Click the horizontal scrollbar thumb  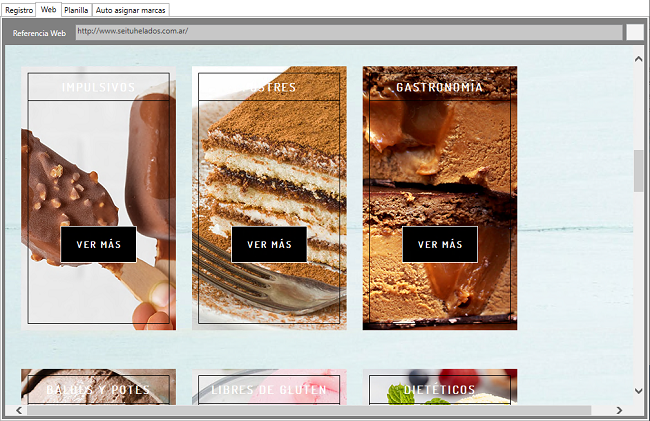click(x=309, y=410)
